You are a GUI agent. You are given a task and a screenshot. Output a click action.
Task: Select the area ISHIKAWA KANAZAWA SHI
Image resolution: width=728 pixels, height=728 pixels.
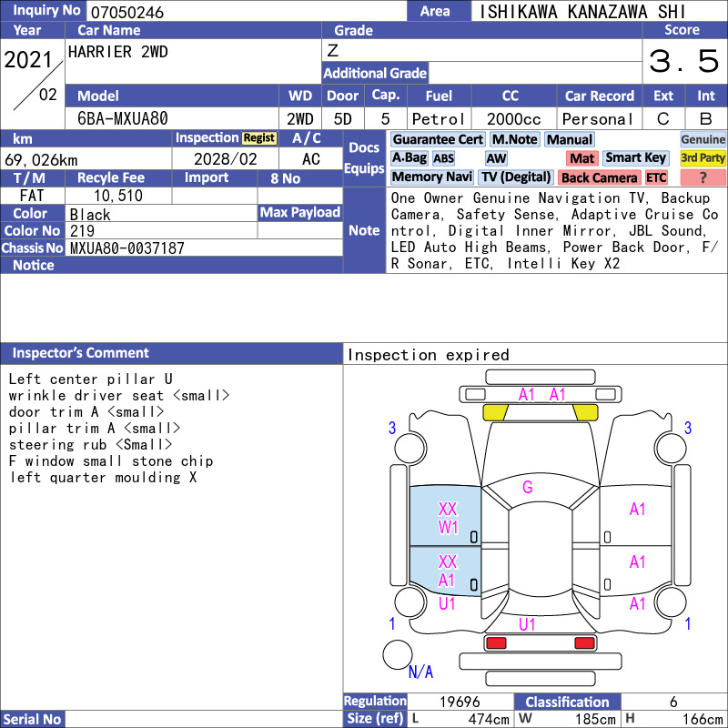[582, 12]
